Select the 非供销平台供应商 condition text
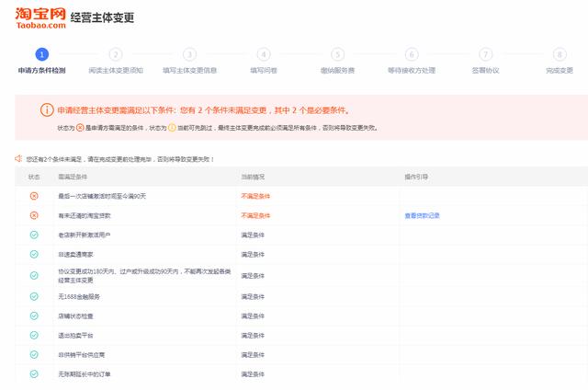Viewport: 588px width, 390px height. [x=82, y=355]
